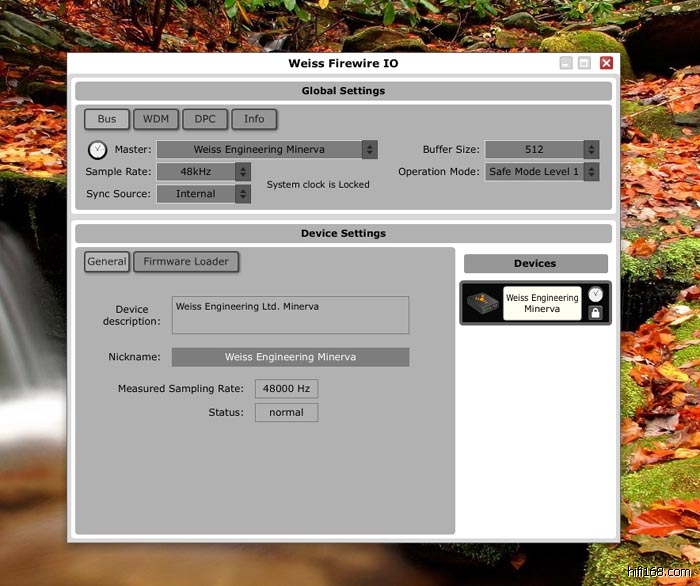This screenshot has height=586, width=700.
Task: Maximize the Weiss Firewire IO window
Action: 585,63
